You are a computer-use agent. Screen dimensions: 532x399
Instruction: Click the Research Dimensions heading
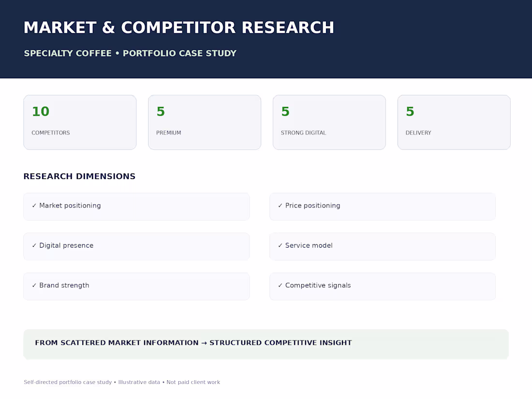click(x=79, y=177)
